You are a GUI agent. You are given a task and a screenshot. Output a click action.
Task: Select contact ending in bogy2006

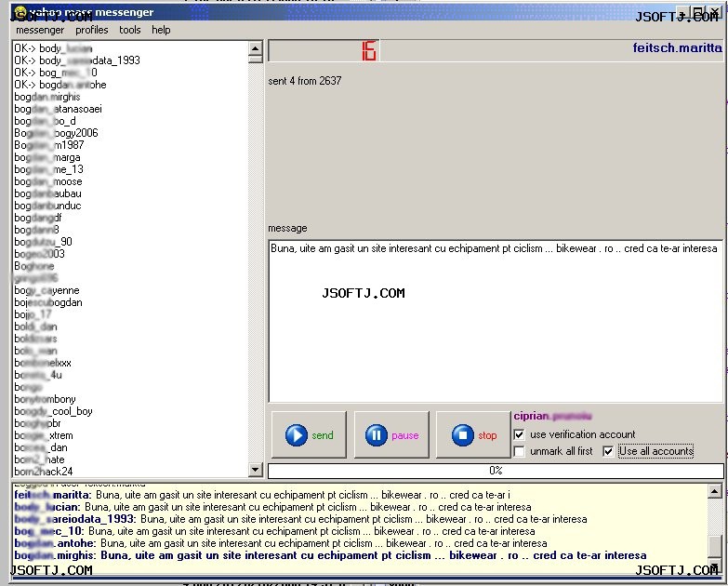tap(56, 133)
